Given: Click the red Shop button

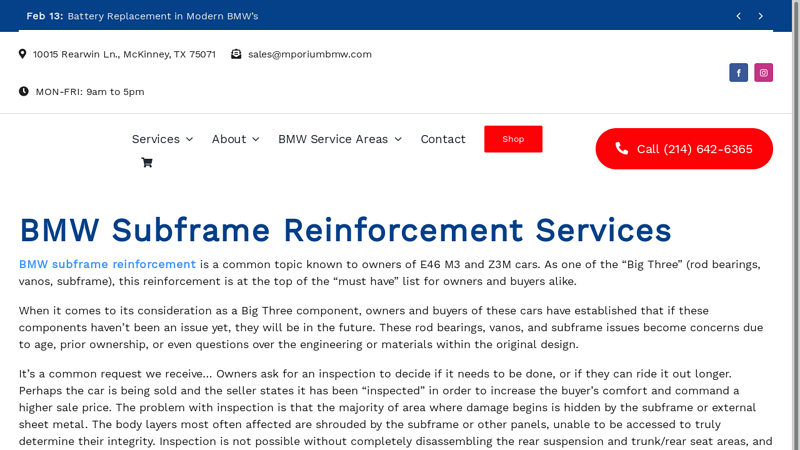Looking at the screenshot, I should (x=513, y=139).
